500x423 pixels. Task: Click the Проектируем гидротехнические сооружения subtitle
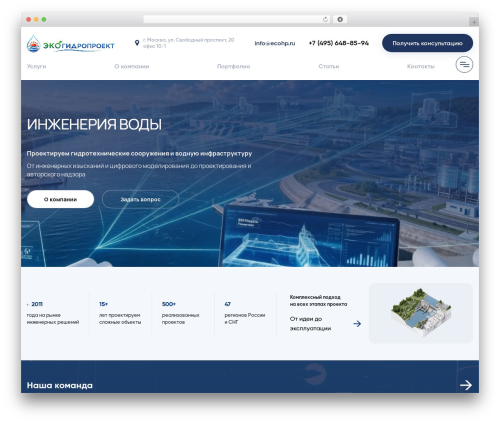[x=139, y=154]
